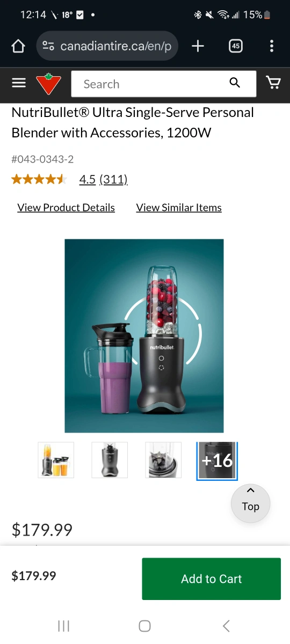Open the tab switcher showing 45 tabs
The image size is (290, 644).
point(235,46)
